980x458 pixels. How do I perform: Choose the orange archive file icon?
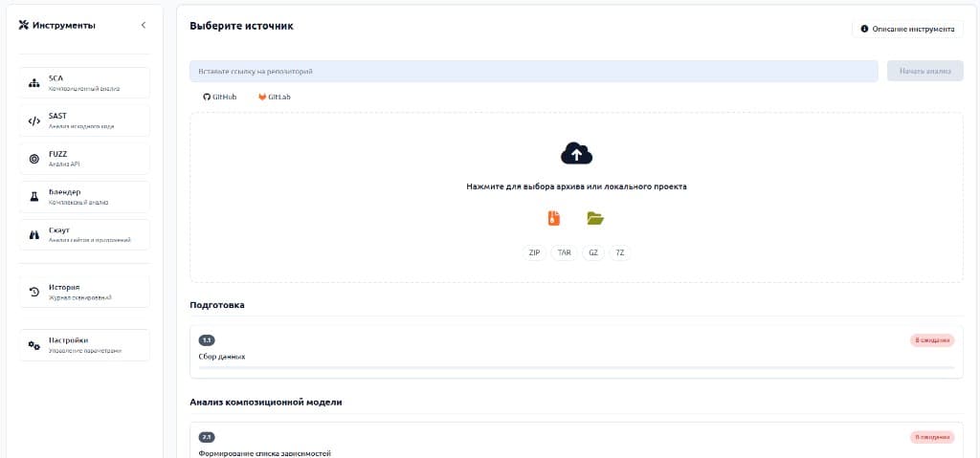tap(554, 218)
